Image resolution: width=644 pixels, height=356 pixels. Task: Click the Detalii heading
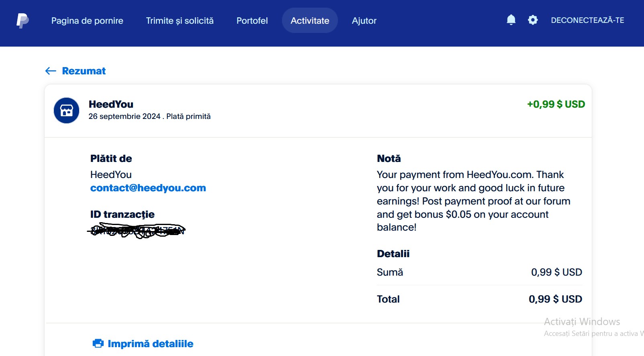[x=393, y=254]
